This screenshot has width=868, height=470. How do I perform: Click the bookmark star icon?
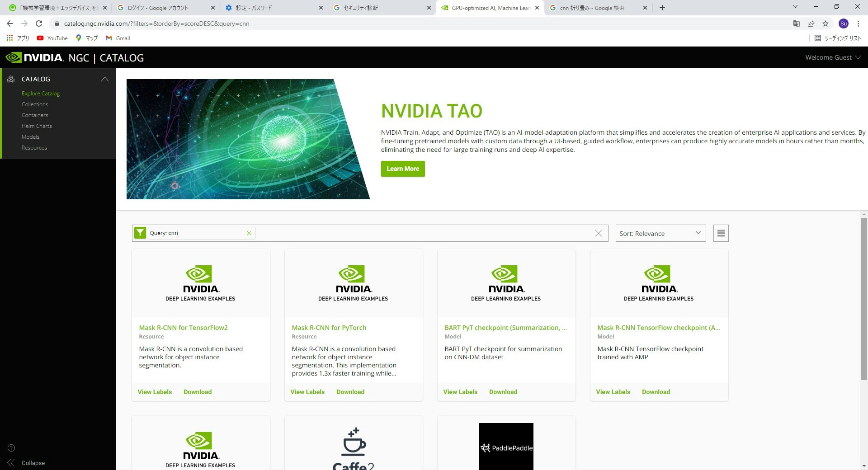(x=825, y=23)
